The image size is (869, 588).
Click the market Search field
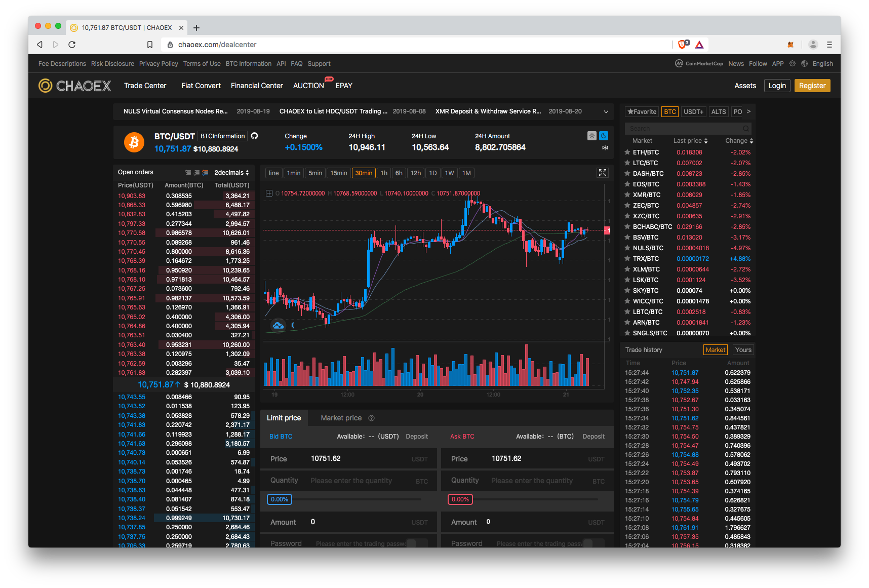tap(688, 129)
